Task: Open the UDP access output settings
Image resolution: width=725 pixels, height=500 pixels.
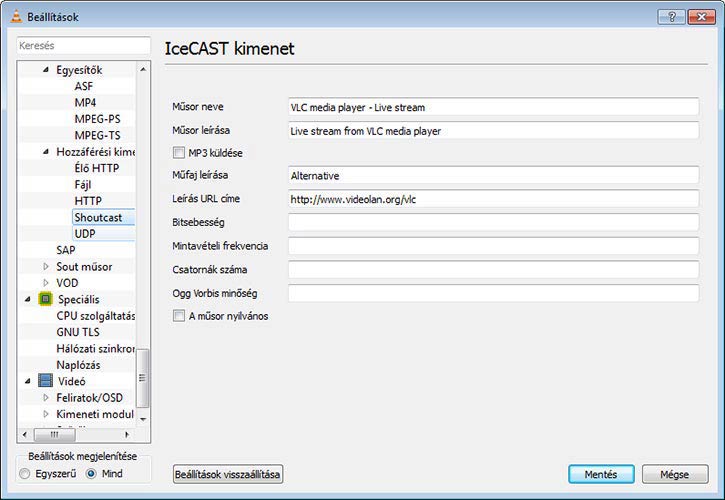Action: 85,234
